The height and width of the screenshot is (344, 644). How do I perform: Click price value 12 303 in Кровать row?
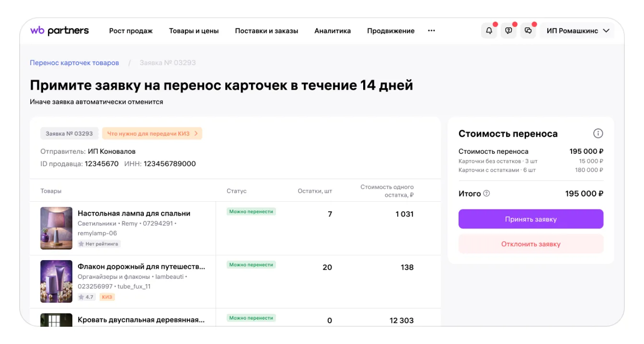tap(402, 321)
